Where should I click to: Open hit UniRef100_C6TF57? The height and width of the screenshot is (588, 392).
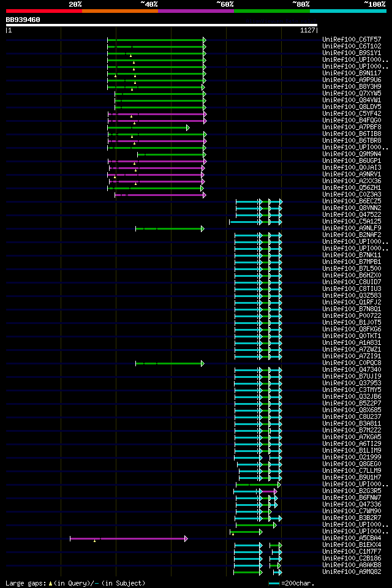coord(352,39)
